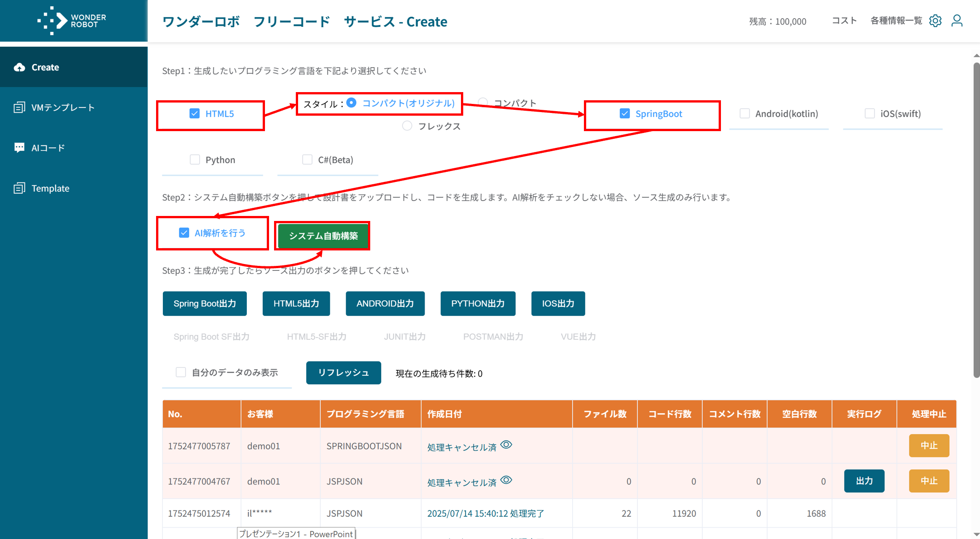Open AIコード in the sidebar

[73, 148]
